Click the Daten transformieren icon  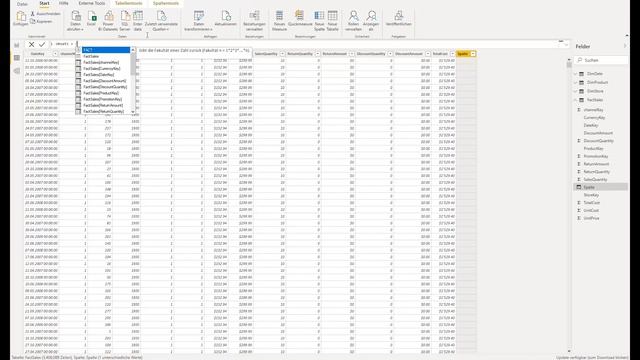tap(199, 16)
